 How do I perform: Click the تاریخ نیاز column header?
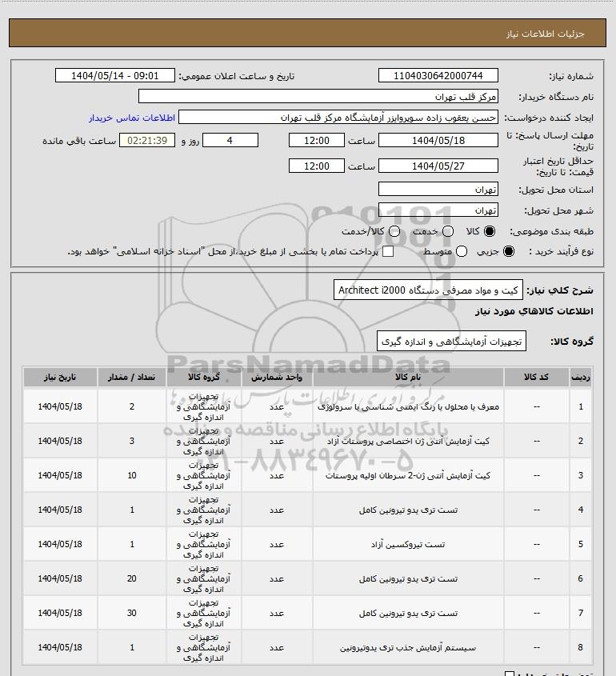point(60,378)
